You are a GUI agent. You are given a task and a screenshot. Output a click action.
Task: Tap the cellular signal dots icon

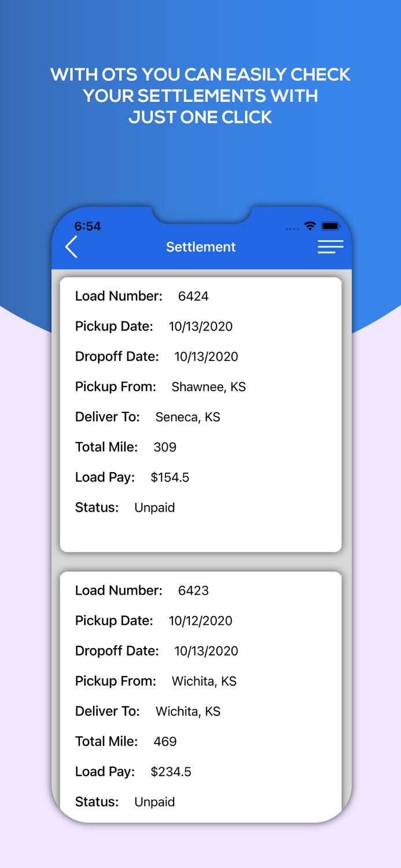point(292,229)
